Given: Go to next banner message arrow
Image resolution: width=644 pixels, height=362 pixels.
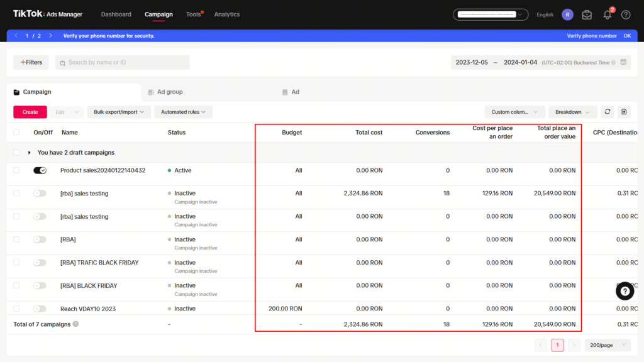Looking at the screenshot, I should 50,36.
